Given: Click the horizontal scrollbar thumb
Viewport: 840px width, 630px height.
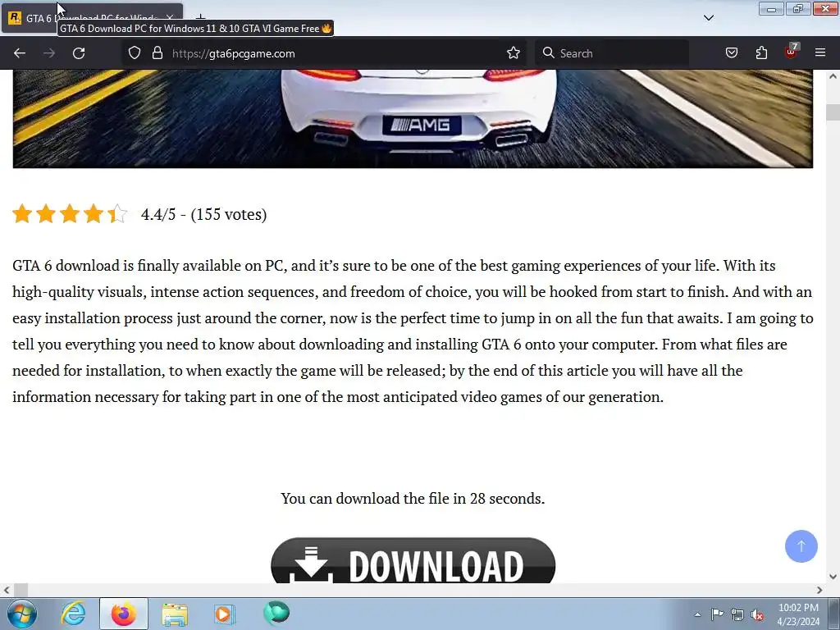Looking at the screenshot, I should pyautogui.click(x=21, y=590).
